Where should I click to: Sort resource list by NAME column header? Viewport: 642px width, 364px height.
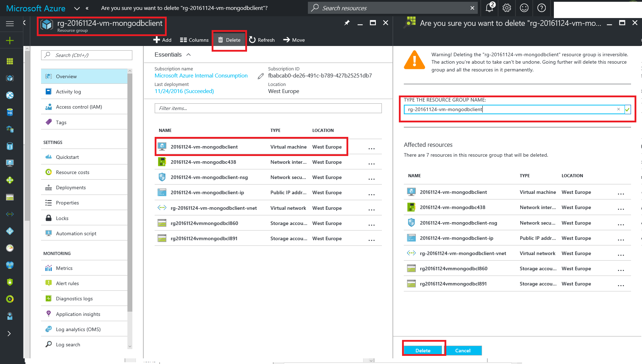165,131
